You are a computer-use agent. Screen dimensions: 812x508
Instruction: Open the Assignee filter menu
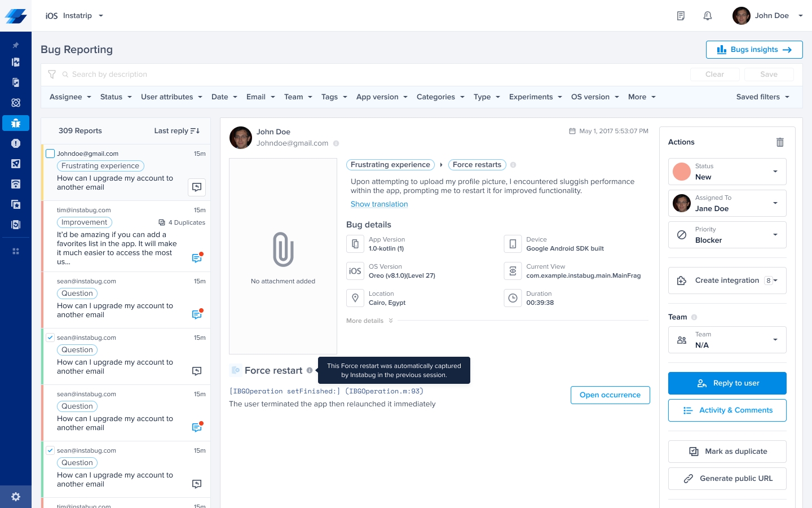coord(70,97)
